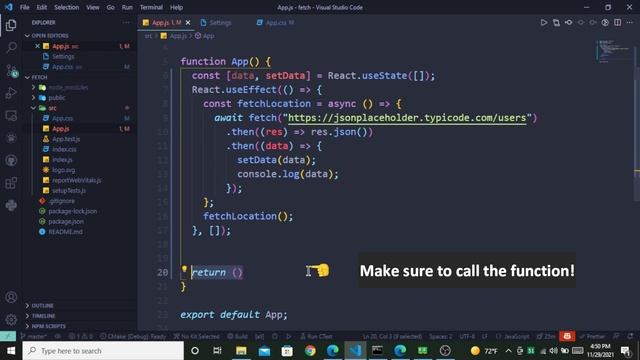
Task: Open the Python icon view in activity bar
Action: click(11, 205)
